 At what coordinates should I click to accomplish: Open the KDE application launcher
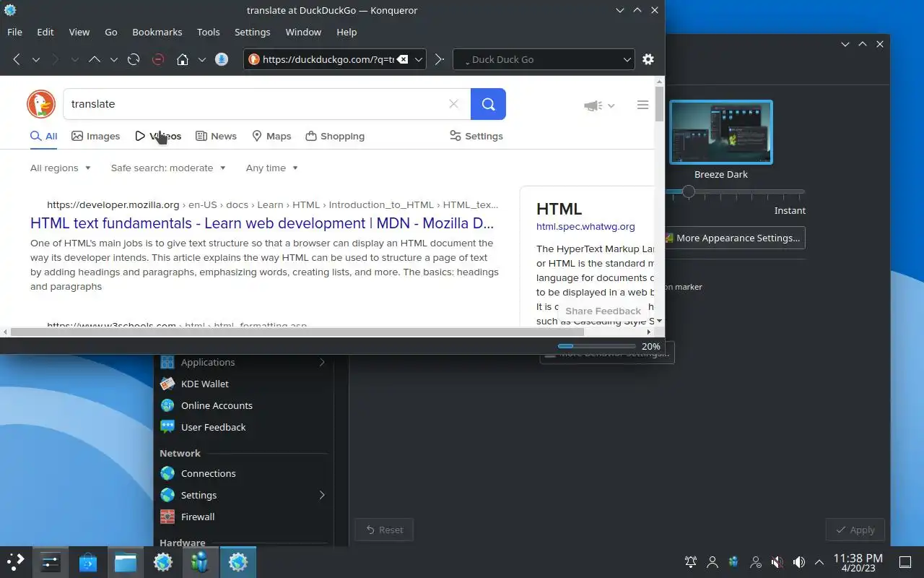16,562
